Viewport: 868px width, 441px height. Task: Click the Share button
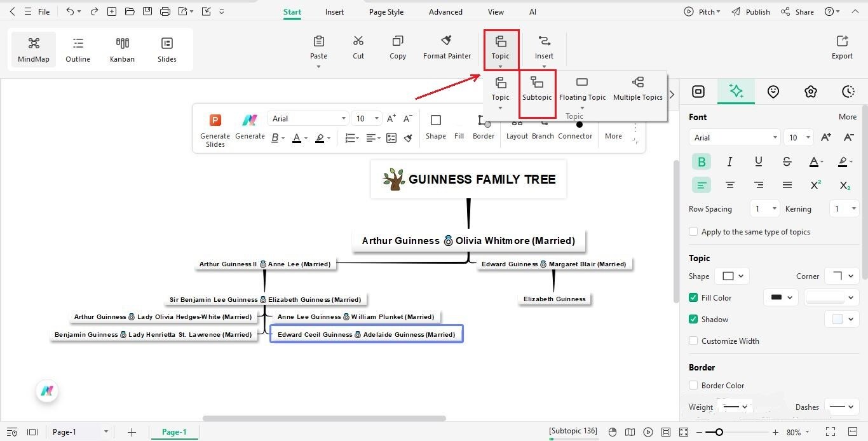point(797,11)
